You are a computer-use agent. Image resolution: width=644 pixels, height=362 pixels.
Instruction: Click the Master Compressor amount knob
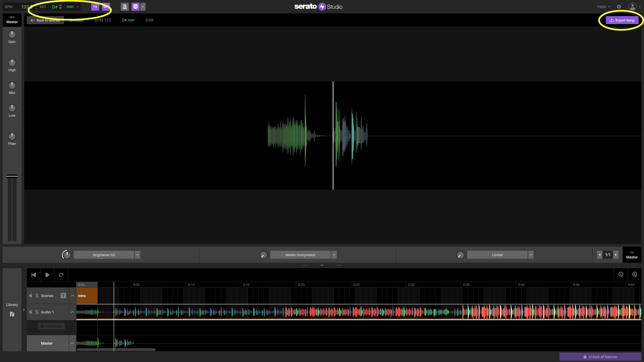264,255
